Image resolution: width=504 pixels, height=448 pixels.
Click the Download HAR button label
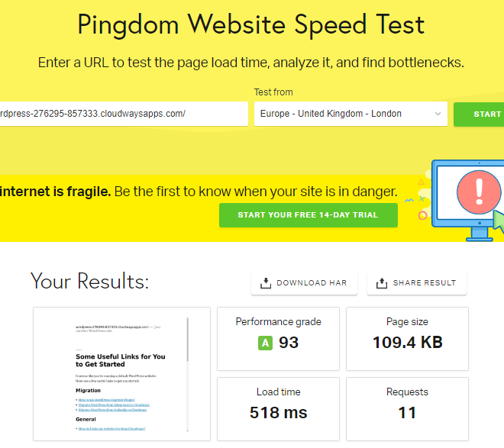pos(312,283)
